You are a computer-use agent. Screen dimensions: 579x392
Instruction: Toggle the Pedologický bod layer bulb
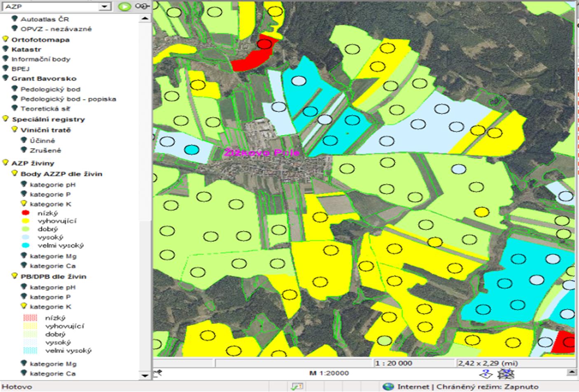pyautogui.click(x=14, y=88)
